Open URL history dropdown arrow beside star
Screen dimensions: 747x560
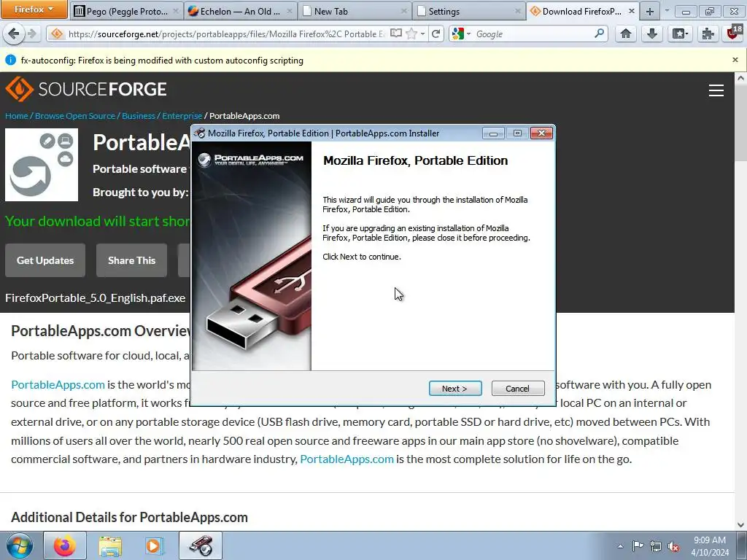point(422,34)
